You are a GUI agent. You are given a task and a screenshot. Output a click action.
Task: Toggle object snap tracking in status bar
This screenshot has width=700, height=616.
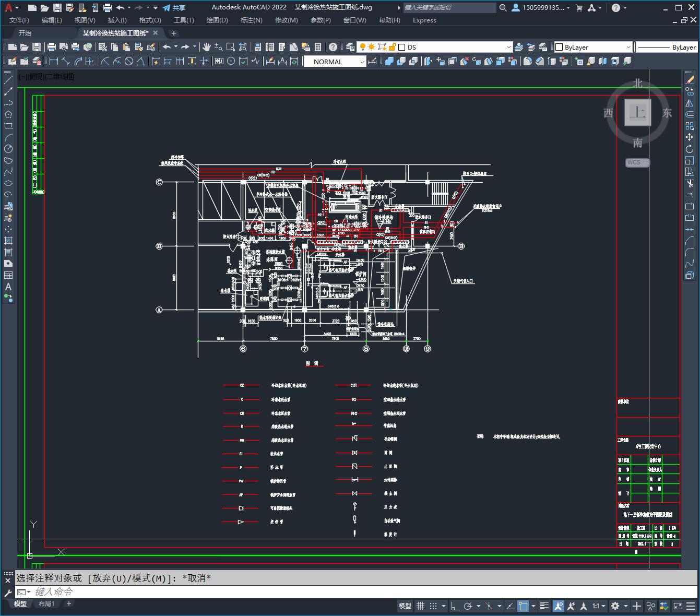point(510,606)
